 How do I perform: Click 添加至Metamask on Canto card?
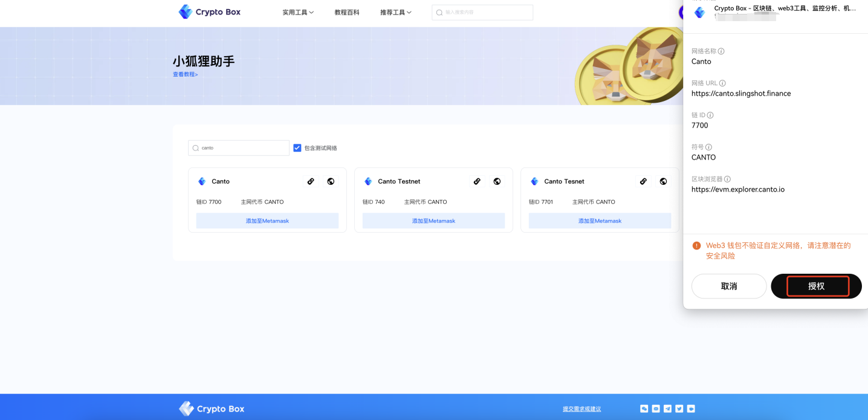point(267,221)
